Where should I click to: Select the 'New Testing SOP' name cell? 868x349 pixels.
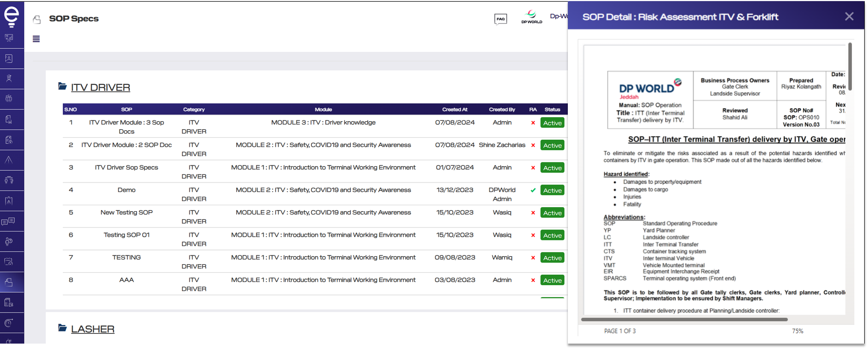coord(126,212)
